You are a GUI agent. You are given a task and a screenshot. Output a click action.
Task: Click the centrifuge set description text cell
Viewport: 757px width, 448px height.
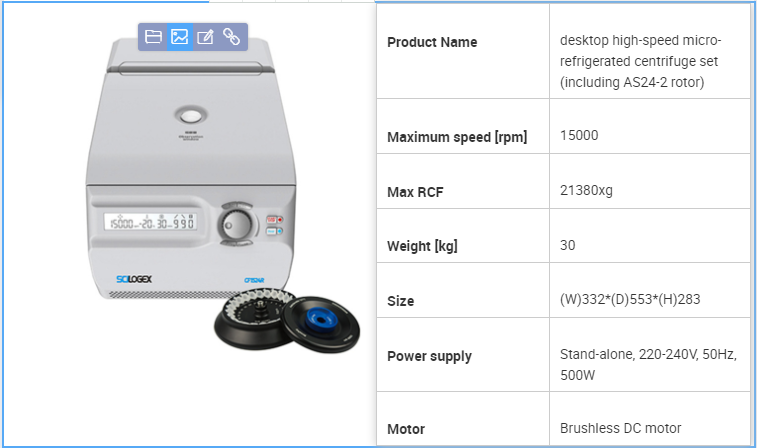point(650,51)
